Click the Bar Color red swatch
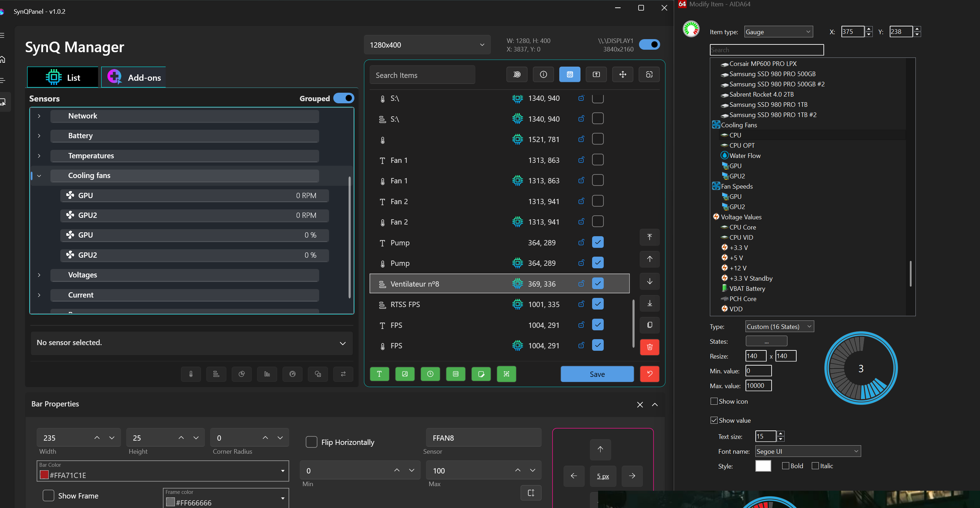 [x=44, y=475]
